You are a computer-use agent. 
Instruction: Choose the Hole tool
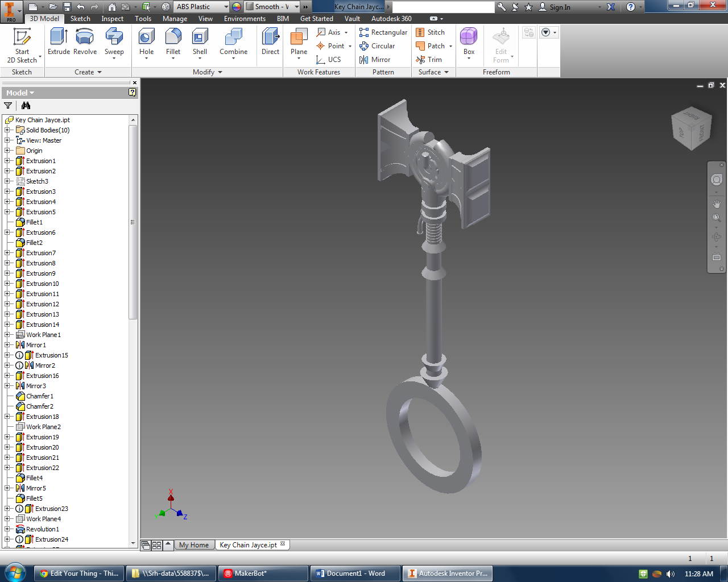pyautogui.click(x=147, y=44)
